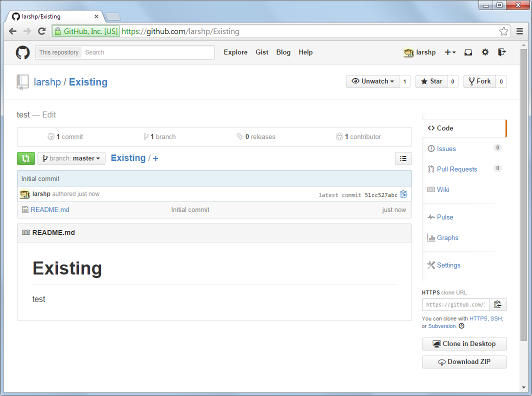The image size is (532, 396).
Task: Open 1 branch link
Action: point(159,137)
